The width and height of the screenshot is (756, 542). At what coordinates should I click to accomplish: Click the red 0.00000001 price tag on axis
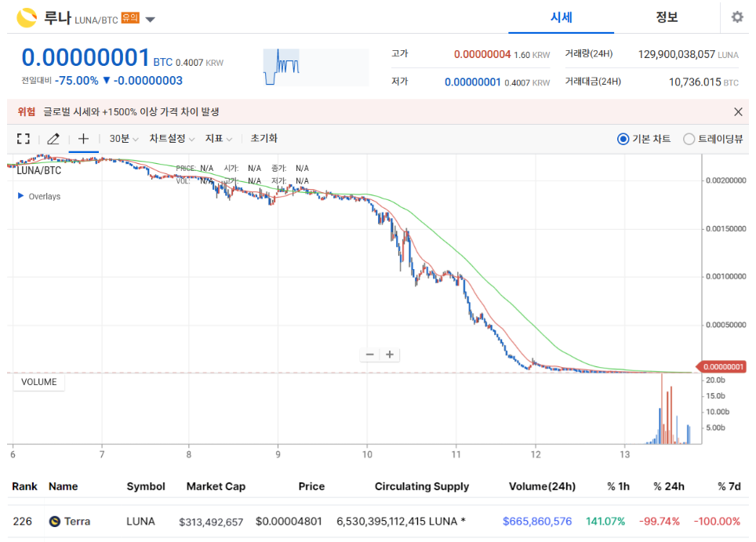coord(721,367)
